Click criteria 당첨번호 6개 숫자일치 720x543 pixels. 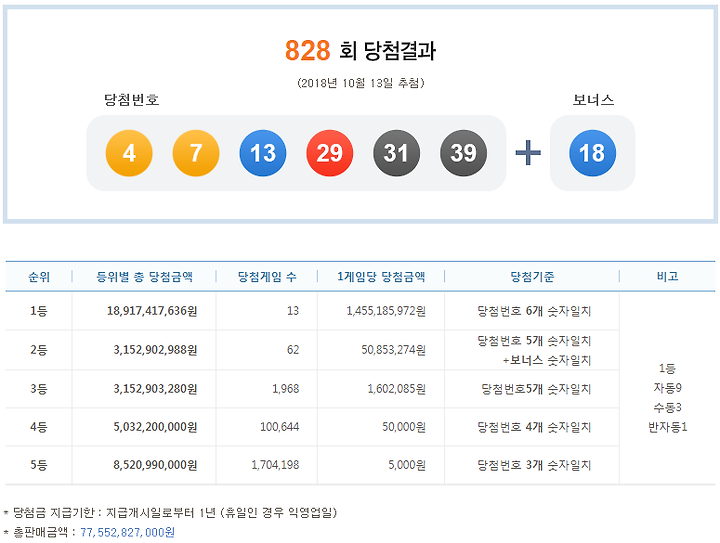534,311
